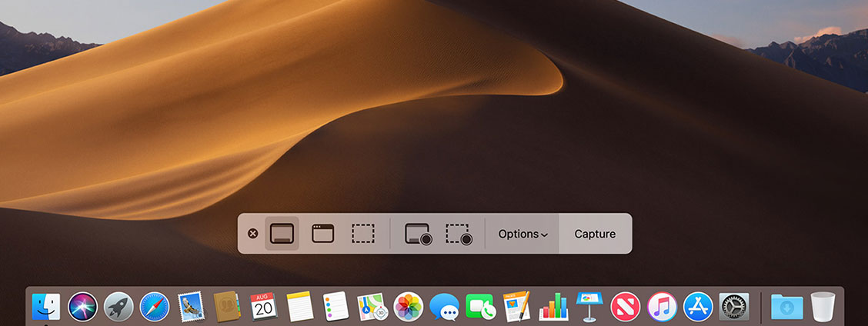Open Reminders app in Dock
This screenshot has width=868, height=326.
[336, 307]
